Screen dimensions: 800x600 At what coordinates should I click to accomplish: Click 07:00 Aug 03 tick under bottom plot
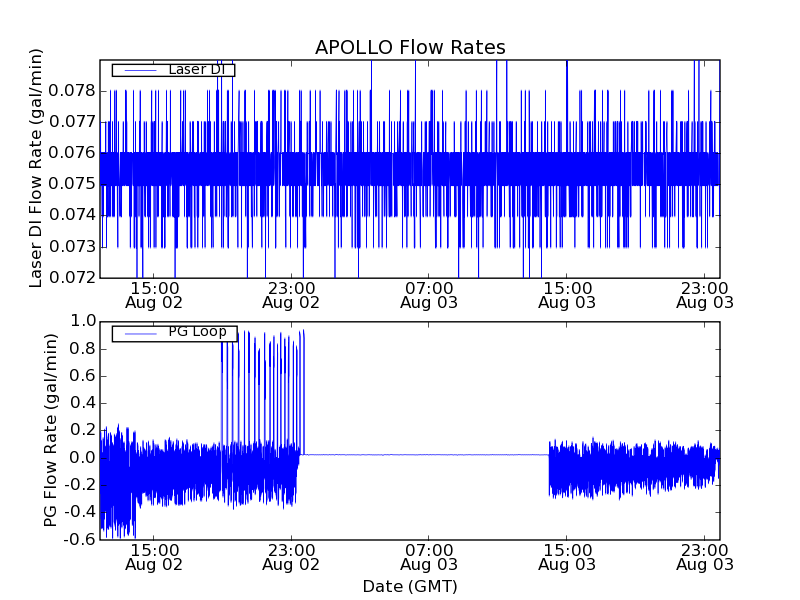pyautogui.click(x=429, y=557)
